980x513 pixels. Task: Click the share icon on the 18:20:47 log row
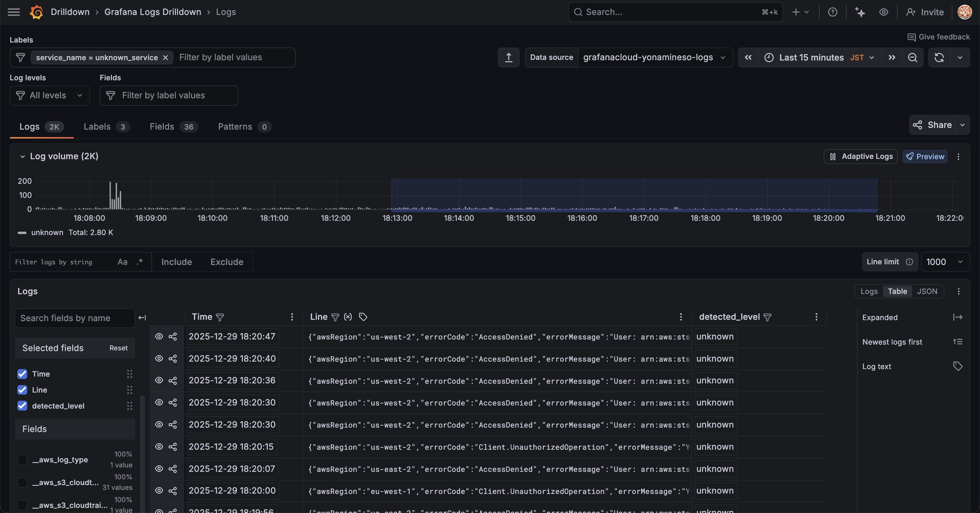(173, 336)
